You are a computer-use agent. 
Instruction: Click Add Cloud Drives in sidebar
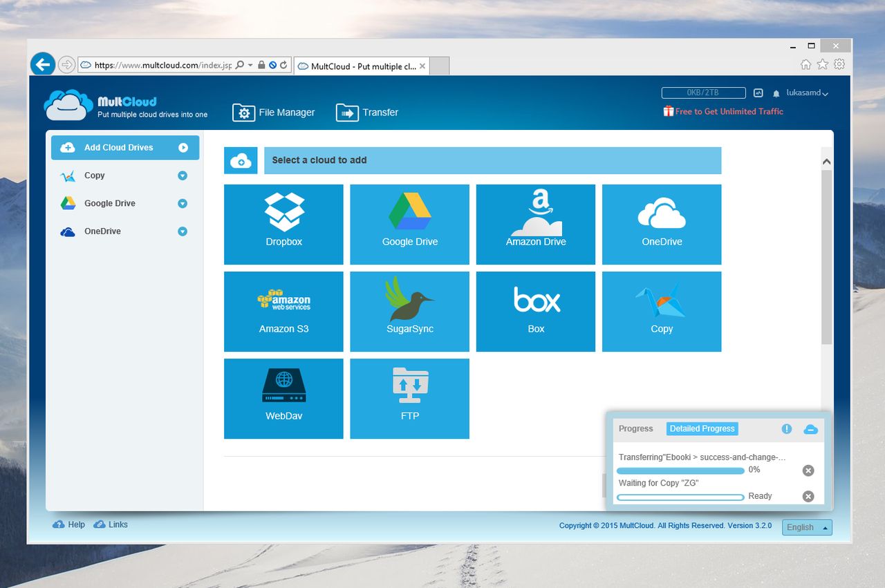pos(125,147)
